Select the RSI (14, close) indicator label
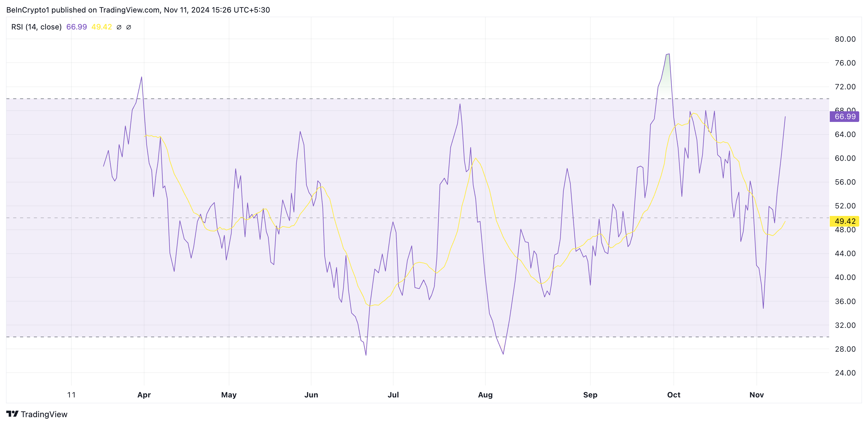The image size is (868, 425). (36, 27)
